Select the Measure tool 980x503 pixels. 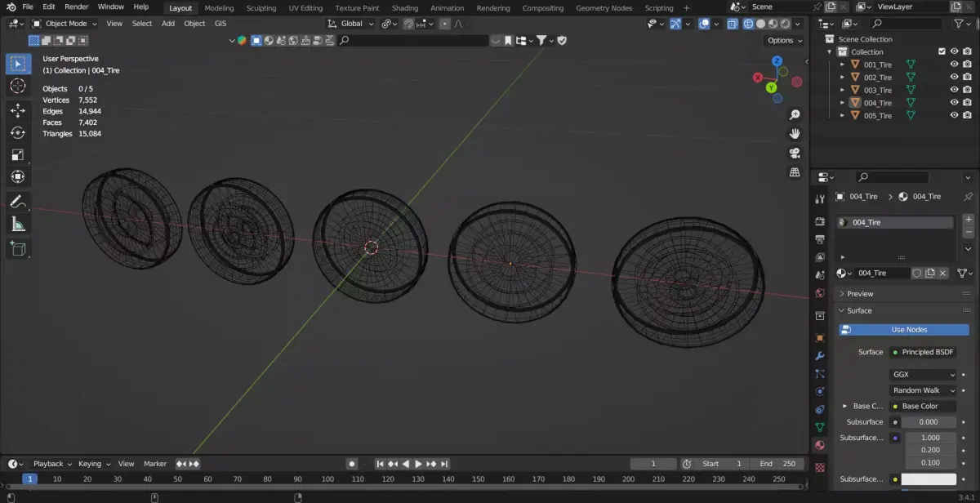click(18, 224)
